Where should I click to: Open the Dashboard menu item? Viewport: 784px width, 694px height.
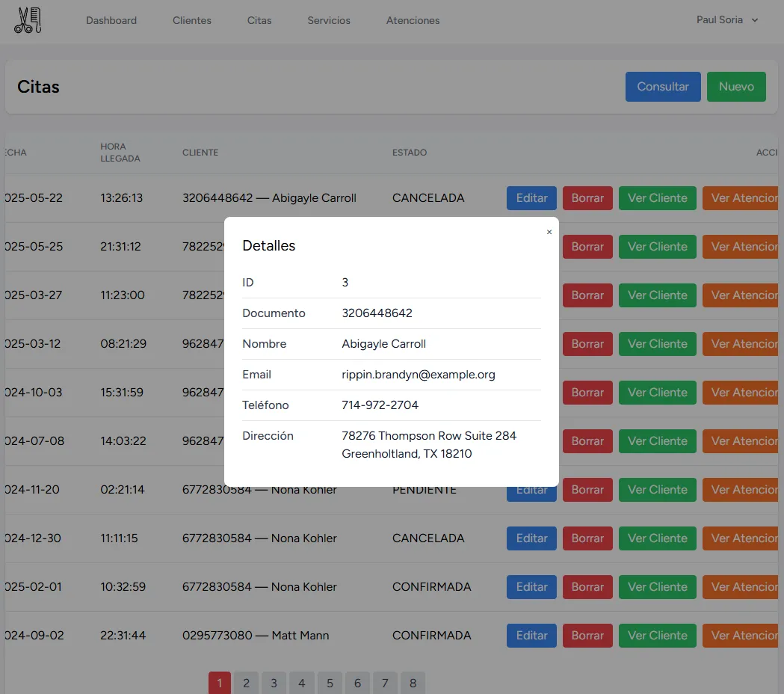coord(111,20)
